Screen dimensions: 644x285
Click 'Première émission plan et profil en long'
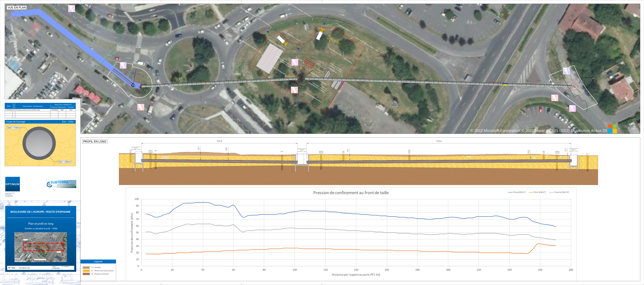coord(28,110)
